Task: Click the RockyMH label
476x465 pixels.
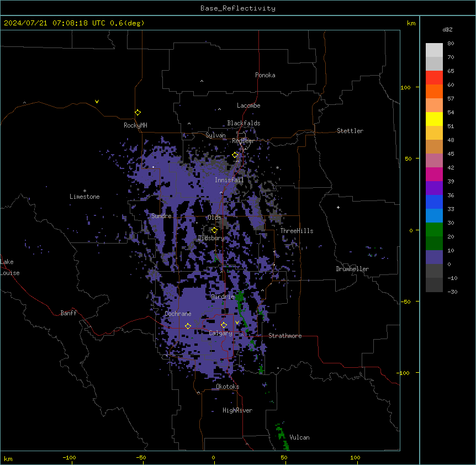Action: (x=135, y=125)
